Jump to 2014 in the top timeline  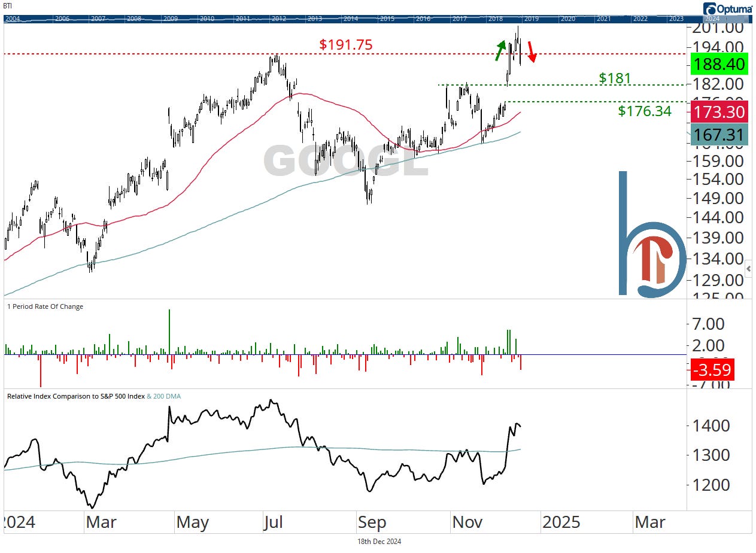(x=351, y=19)
